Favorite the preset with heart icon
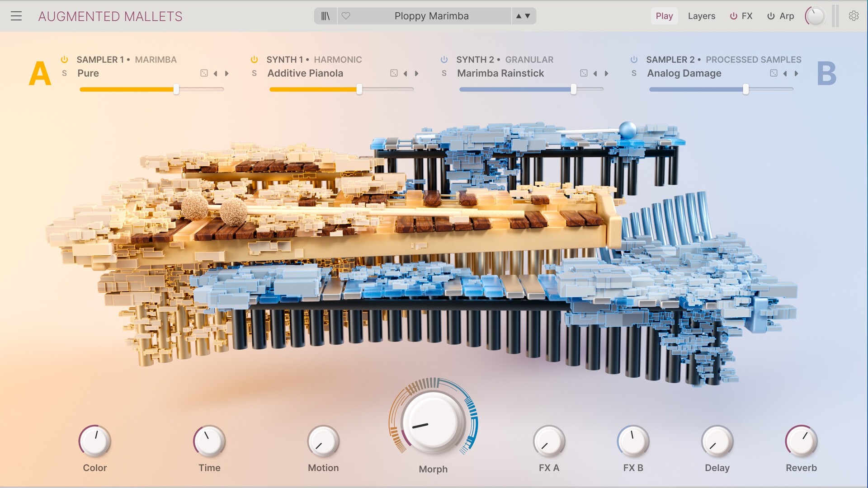 point(346,16)
